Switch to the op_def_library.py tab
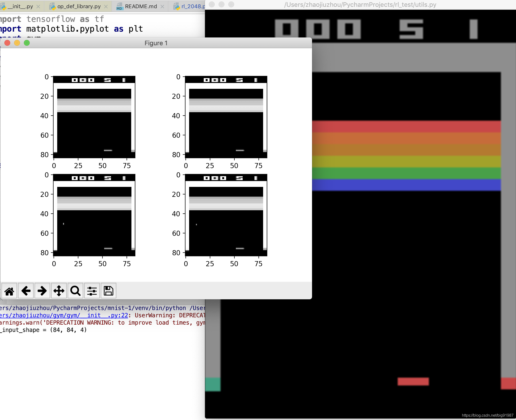 click(79, 7)
